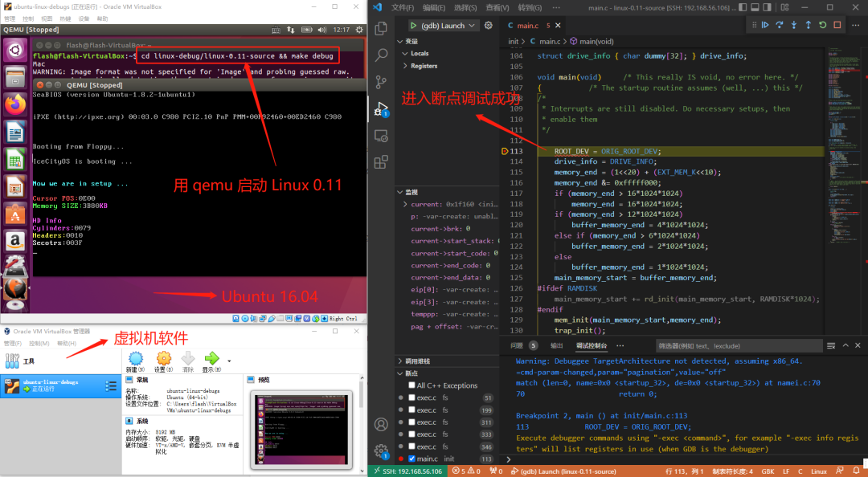Viewport: 868px width, 477px height.
Task: Open Ubuntu dash search icon in launcher
Action: click(15, 51)
